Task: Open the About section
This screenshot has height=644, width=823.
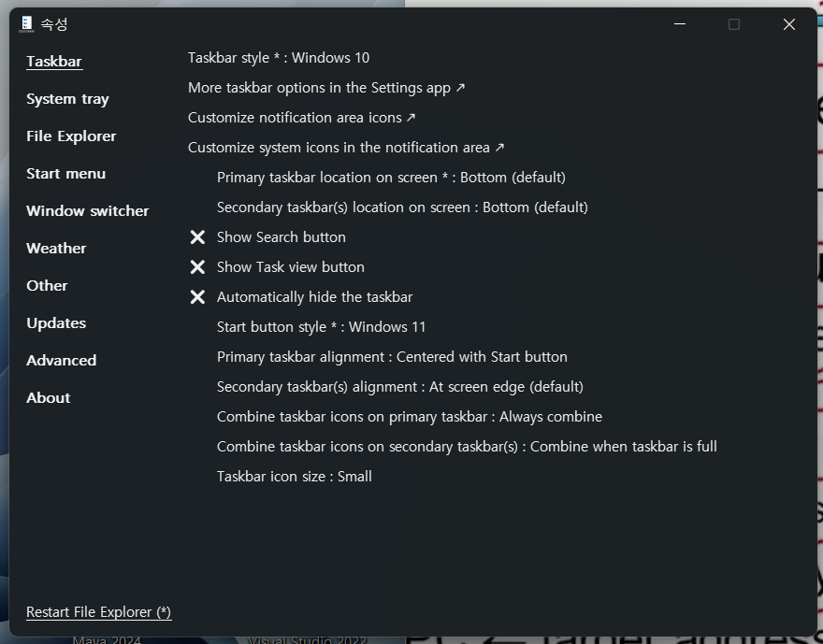Action: 49,398
